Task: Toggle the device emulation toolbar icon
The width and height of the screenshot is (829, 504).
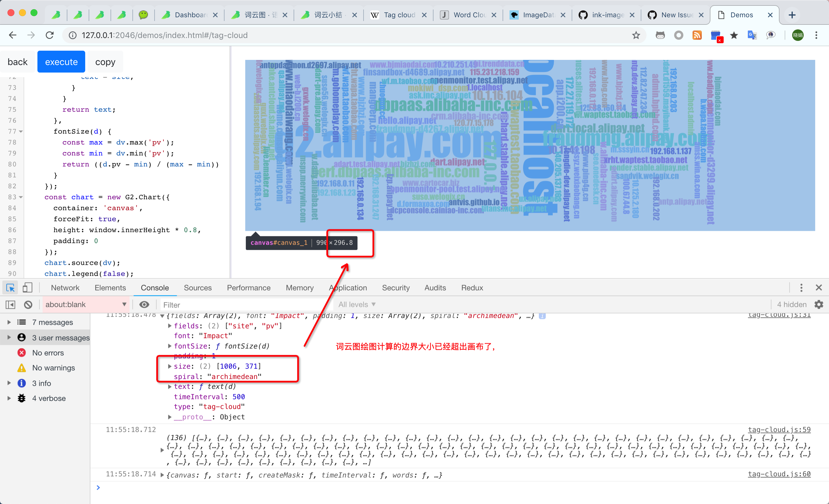Action: 28,288
